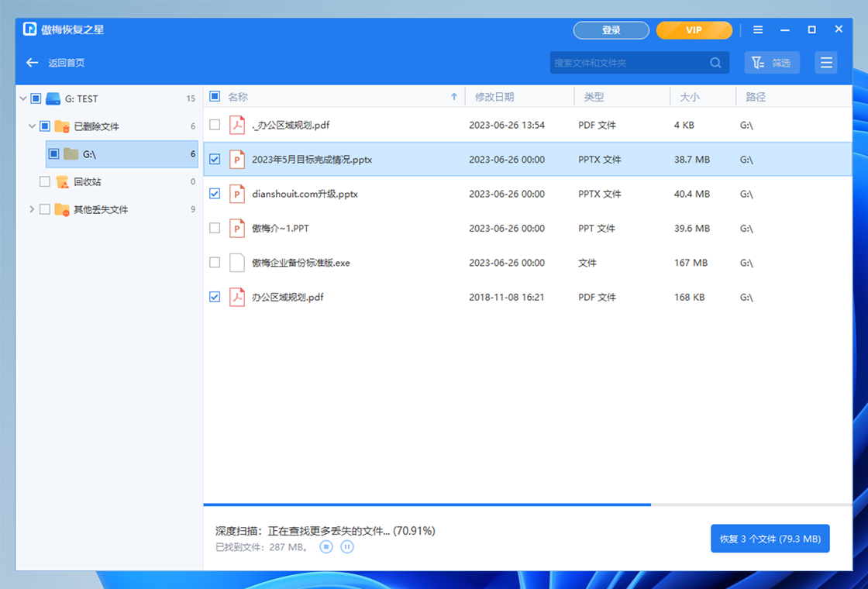Toggle the G:\ tree node checkbox
Screen dimensions: 868x589
click(53, 154)
